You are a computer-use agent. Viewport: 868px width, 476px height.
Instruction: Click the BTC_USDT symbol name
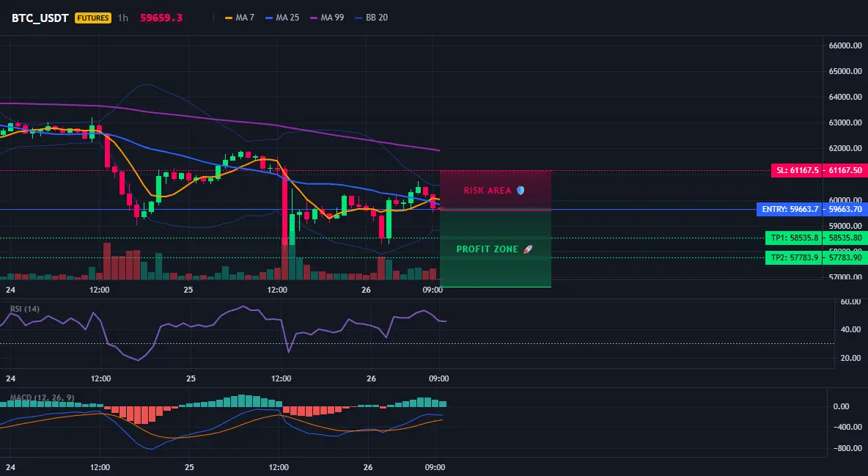(40, 18)
